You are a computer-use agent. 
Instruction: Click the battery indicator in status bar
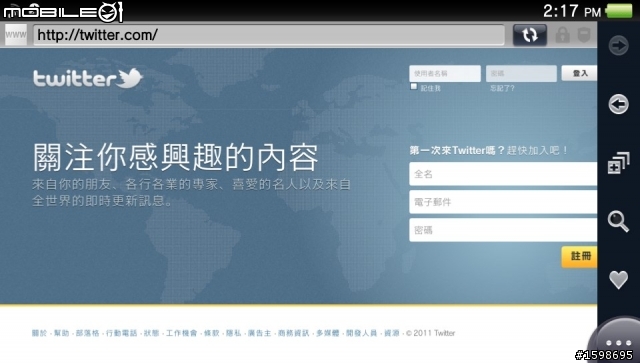(619, 11)
